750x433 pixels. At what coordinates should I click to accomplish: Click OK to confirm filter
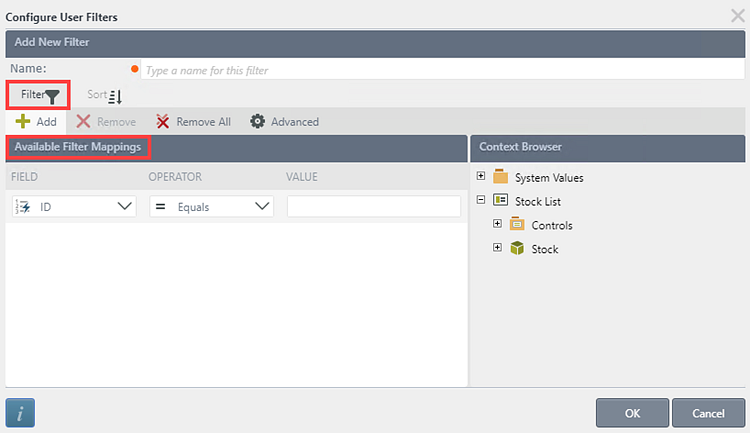coord(632,412)
